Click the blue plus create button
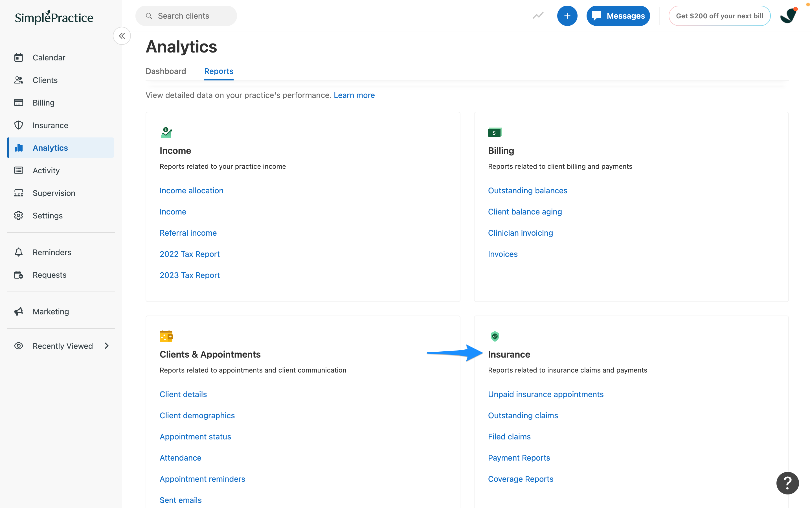The image size is (812, 508). tap(567, 16)
